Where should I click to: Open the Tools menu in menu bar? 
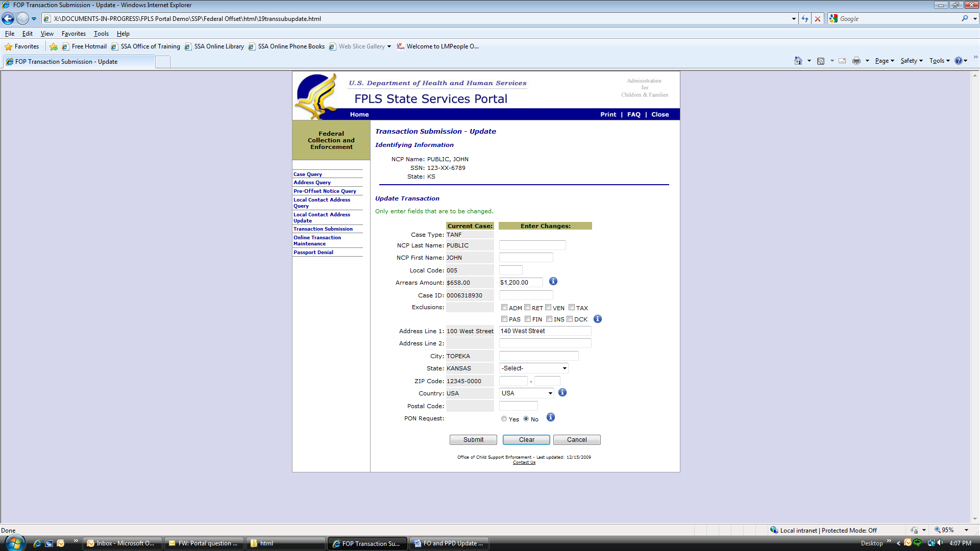point(101,34)
